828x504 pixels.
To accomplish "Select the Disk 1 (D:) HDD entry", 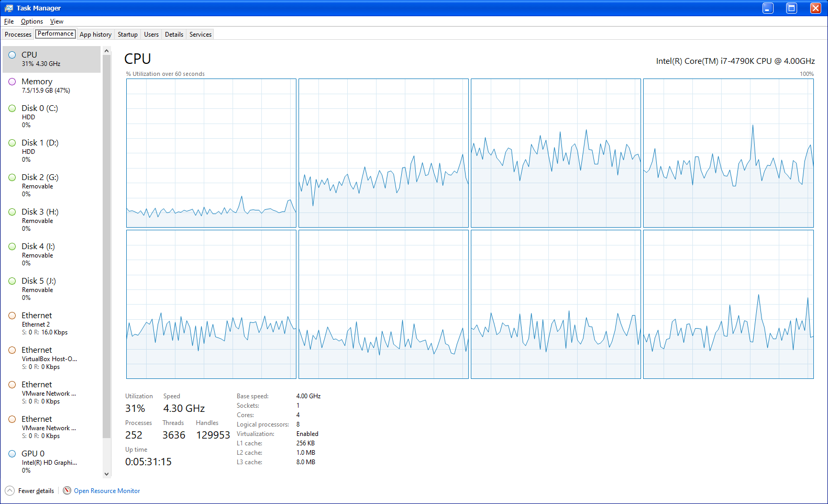I will click(x=51, y=151).
